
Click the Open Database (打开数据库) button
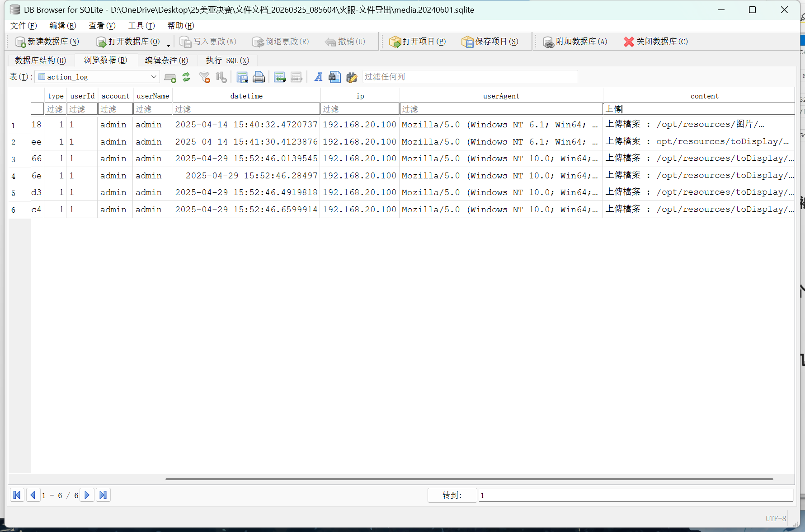[128, 42]
